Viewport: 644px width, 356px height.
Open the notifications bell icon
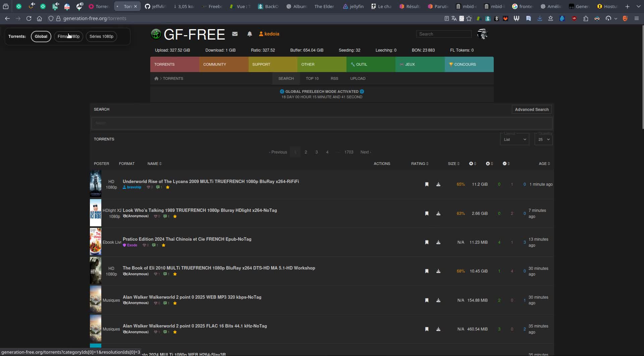(250, 34)
